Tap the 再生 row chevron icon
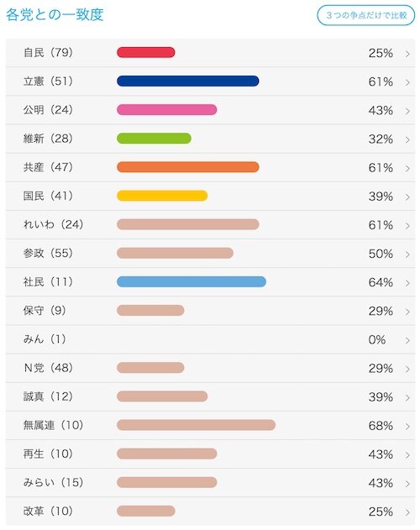Image resolution: width=420 pixels, height=530 pixels. 407,455
